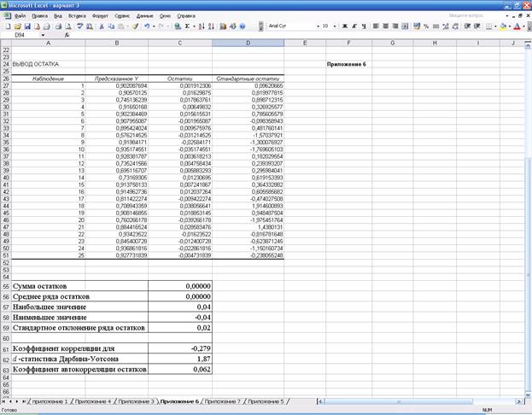
Task: Select row 55 header
Action: [x=5, y=285]
